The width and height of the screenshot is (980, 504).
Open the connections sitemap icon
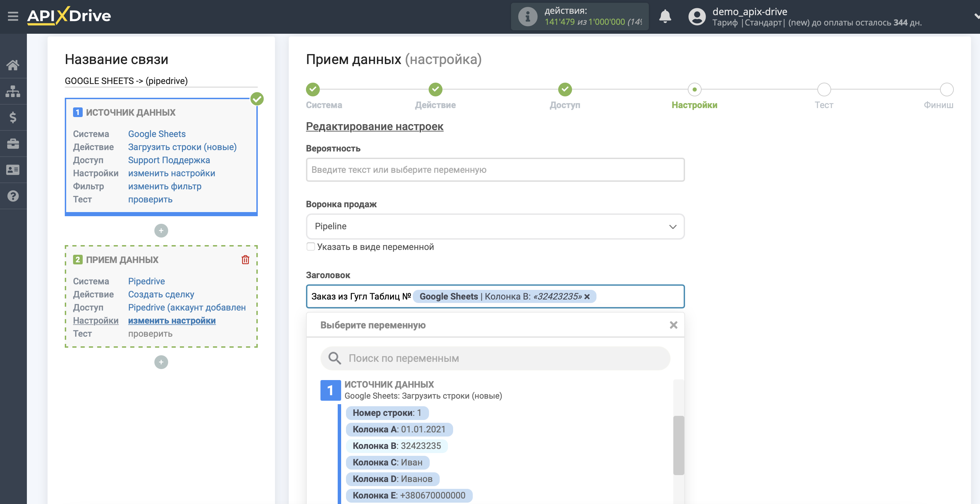[x=13, y=91]
